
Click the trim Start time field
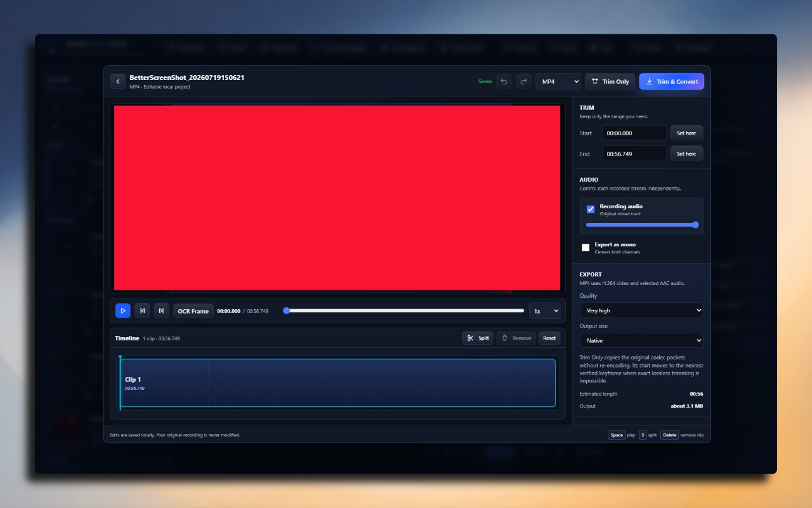point(634,133)
